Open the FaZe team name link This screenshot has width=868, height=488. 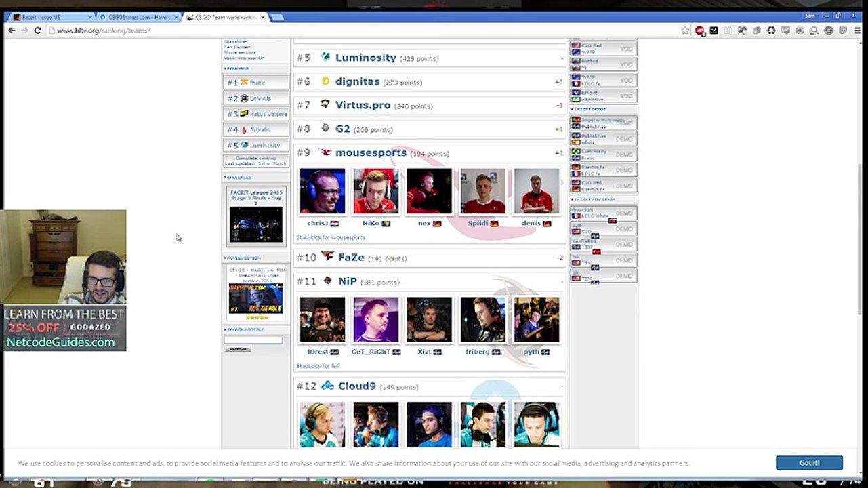[x=351, y=258]
